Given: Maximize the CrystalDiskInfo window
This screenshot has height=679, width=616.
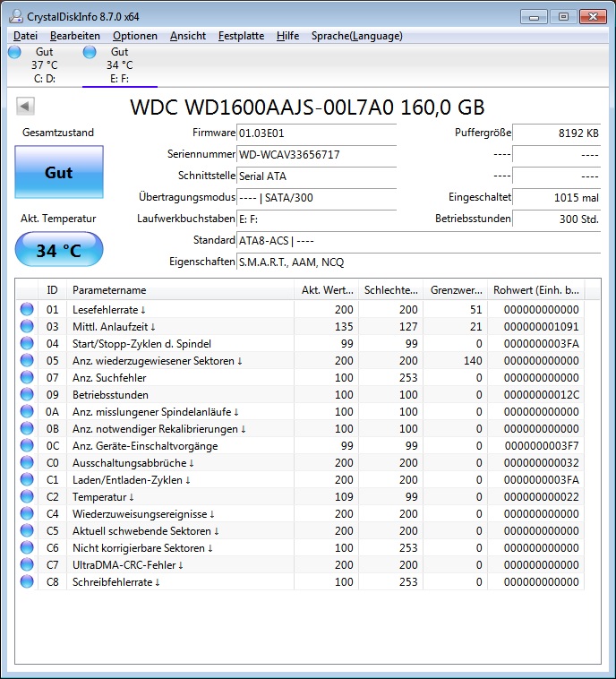Looking at the screenshot, I should pos(563,17).
